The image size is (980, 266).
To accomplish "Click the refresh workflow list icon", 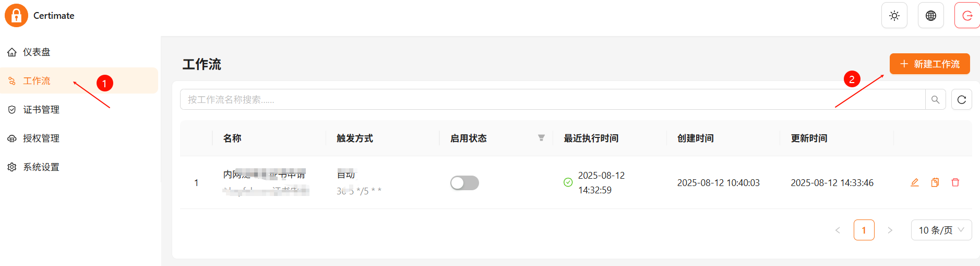I will click(x=962, y=99).
